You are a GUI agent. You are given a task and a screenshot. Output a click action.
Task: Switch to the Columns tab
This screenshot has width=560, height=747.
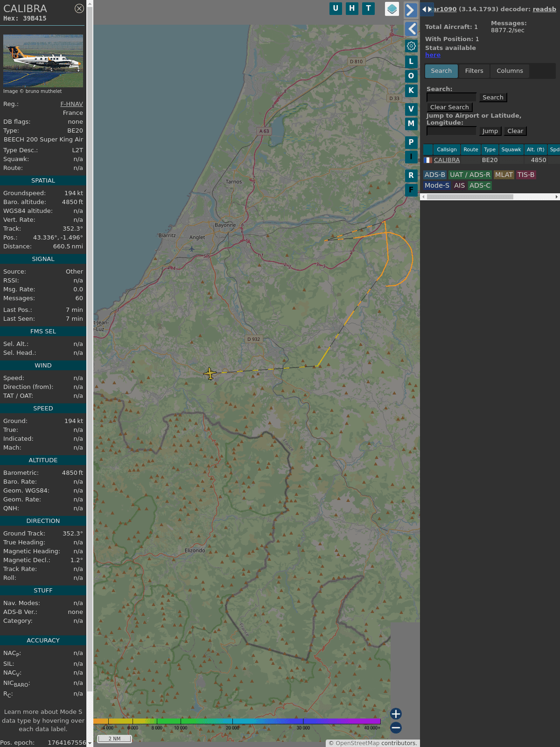click(510, 71)
